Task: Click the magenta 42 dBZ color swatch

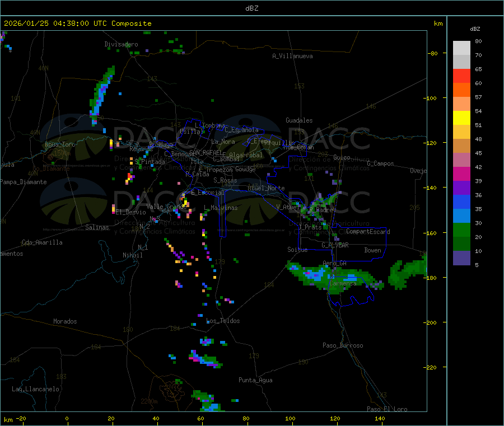Action: click(461, 174)
